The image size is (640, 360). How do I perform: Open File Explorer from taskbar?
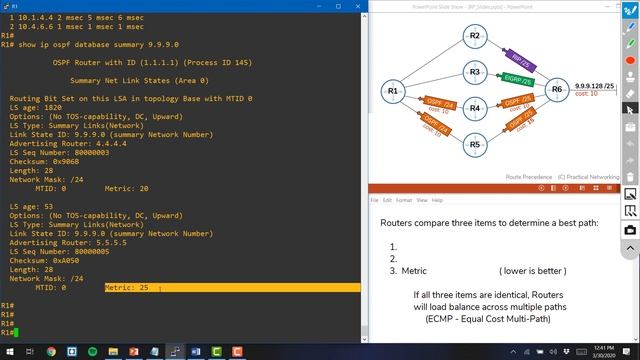point(113,352)
